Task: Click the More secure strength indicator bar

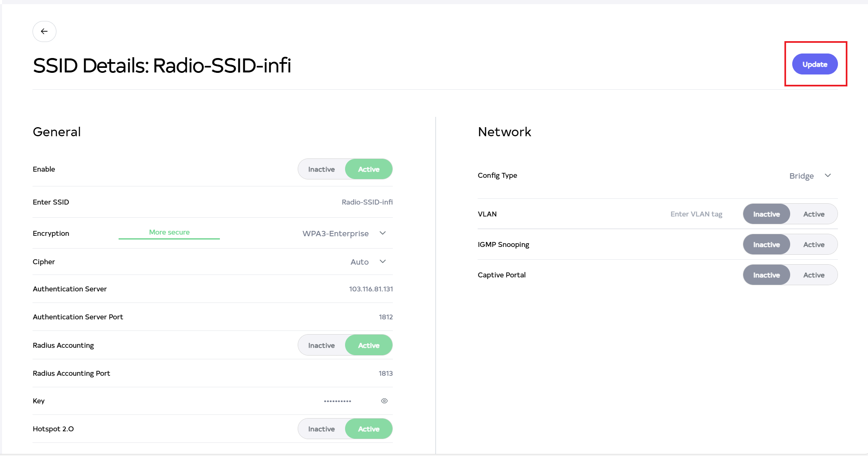Action: [169, 237]
